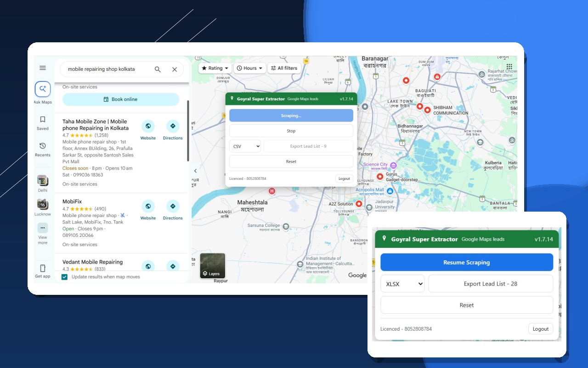Open All filters
Screen dimensions: 588x368
click(284, 68)
